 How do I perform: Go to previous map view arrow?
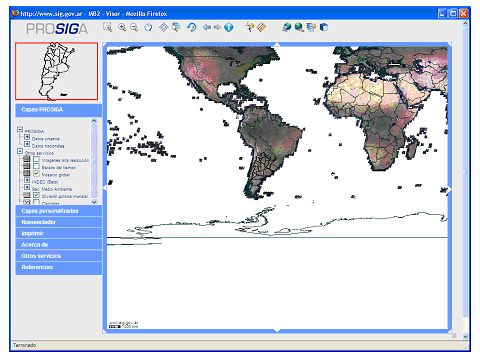pos(207,27)
